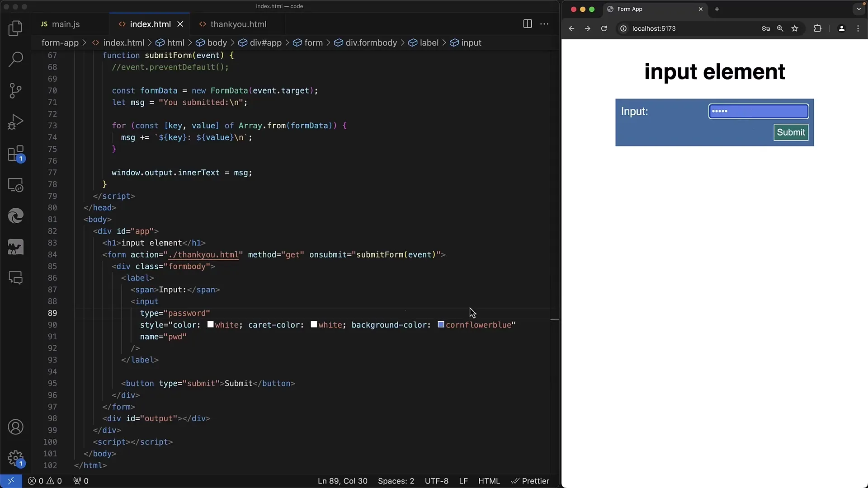Expand the breadcrumb dropdown for form element
The width and height of the screenshot is (868, 488).
(x=314, y=42)
